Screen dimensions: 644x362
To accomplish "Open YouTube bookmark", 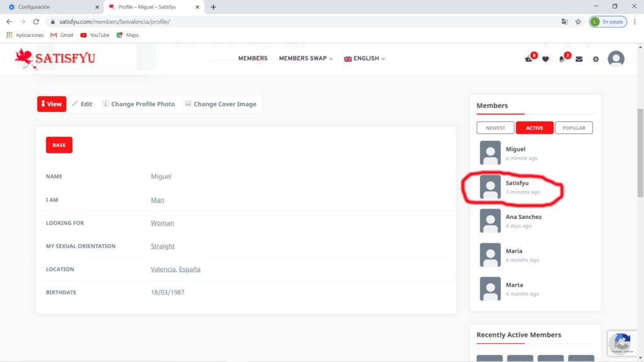I will click(x=95, y=35).
